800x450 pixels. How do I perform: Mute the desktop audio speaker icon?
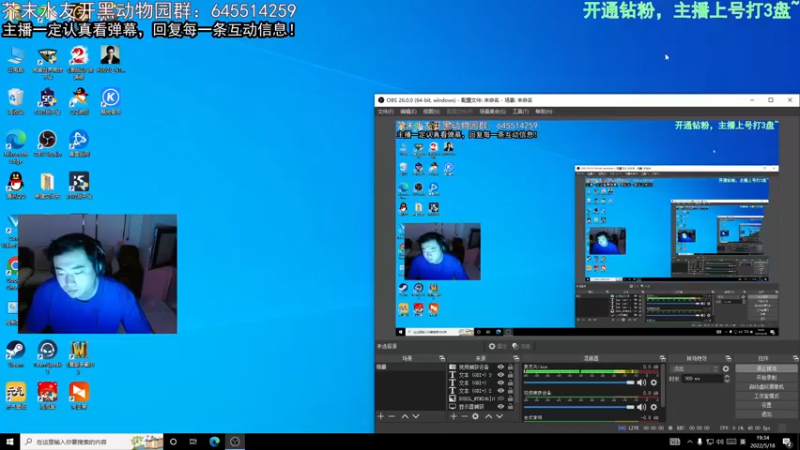coord(641,383)
